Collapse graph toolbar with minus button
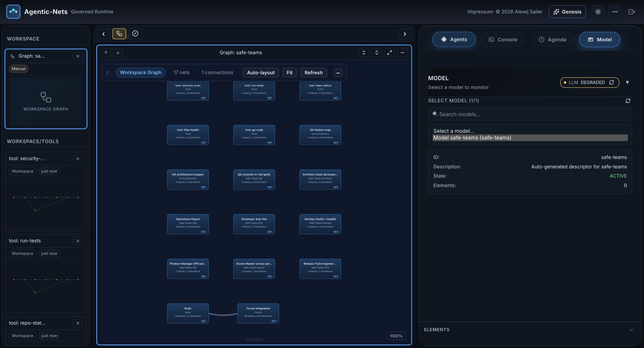Viewport: 644px width, 348px height. (x=338, y=73)
